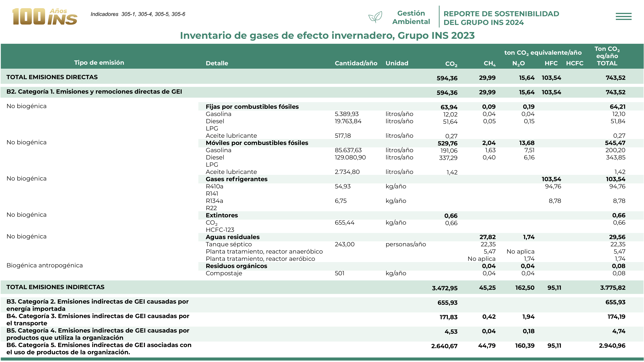Click TOTAL EMISIONES INDIRECTAS row label
644x362 pixels.
click(x=55, y=287)
